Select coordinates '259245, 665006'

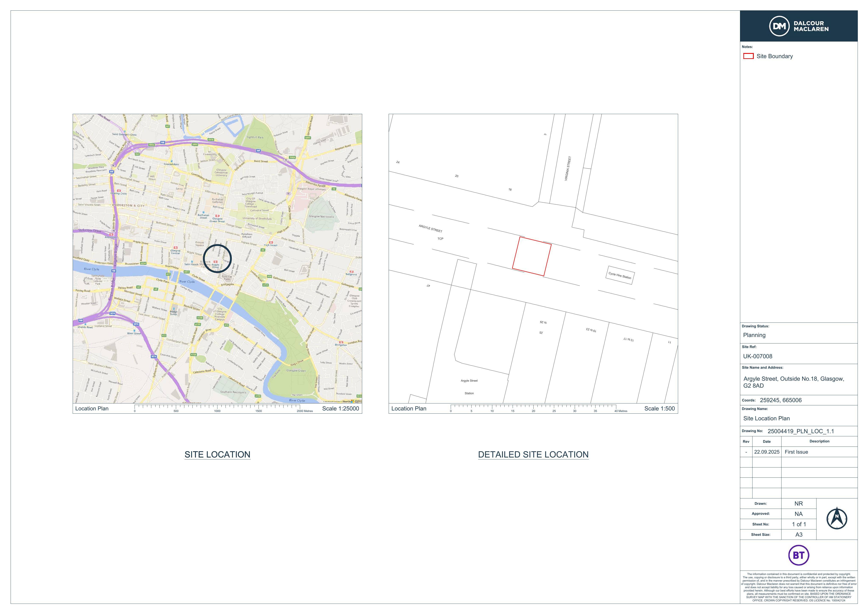click(781, 400)
